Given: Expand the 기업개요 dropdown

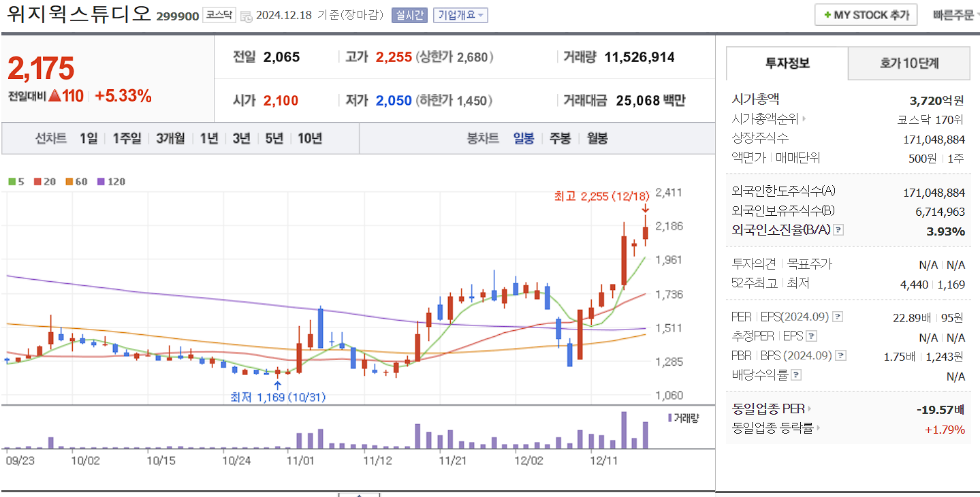Looking at the screenshot, I should click(x=460, y=15).
